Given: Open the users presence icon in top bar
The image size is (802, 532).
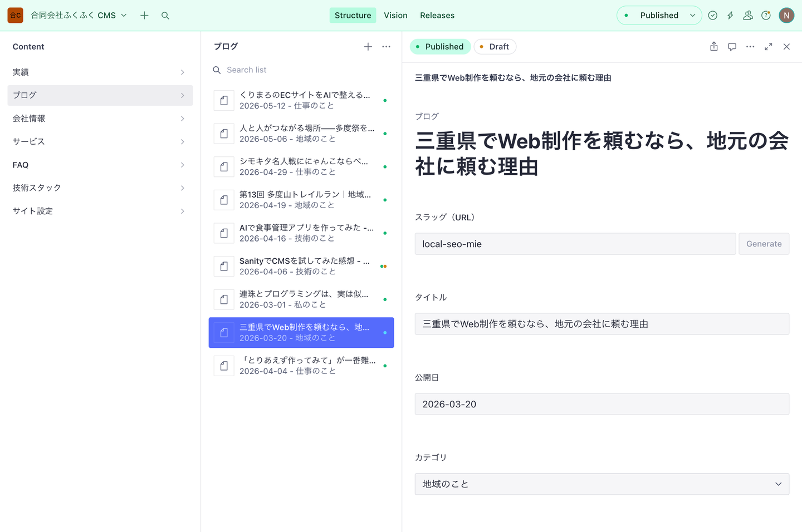Looking at the screenshot, I should [748, 16].
